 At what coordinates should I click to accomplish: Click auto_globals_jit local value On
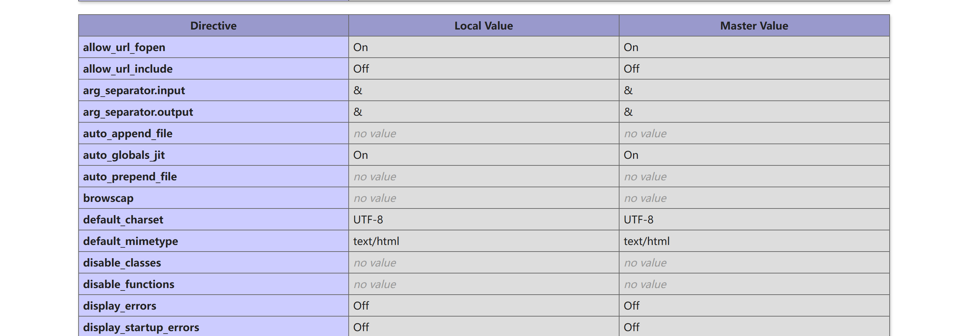coord(360,155)
